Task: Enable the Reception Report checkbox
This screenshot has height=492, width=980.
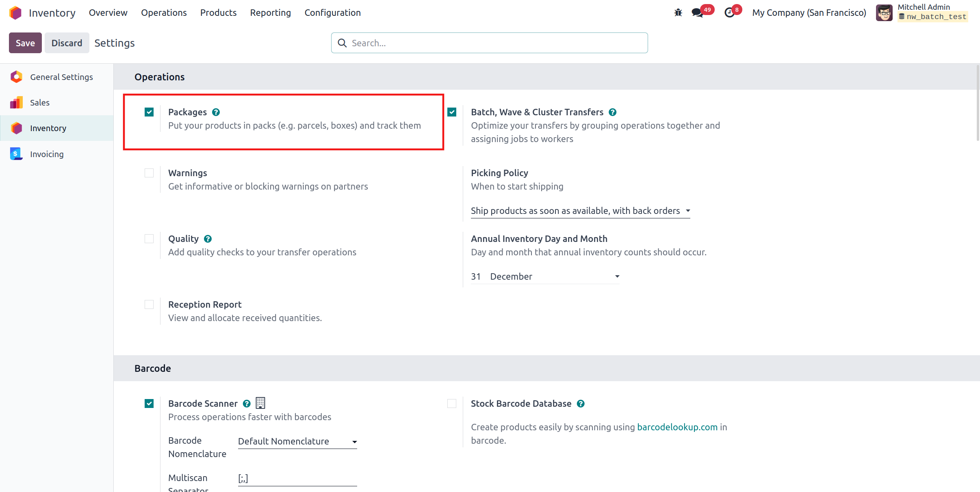Action: coord(149,304)
